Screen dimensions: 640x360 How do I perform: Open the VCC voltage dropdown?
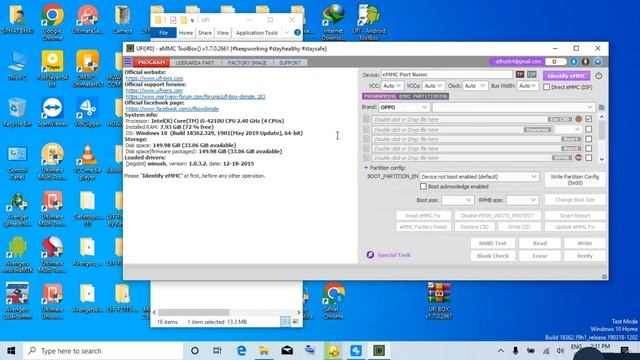click(392, 86)
